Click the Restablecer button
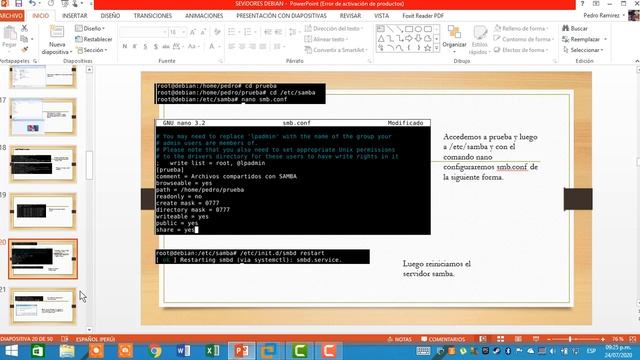Image resolution: width=640 pixels, height=360 pixels. tap(94, 39)
